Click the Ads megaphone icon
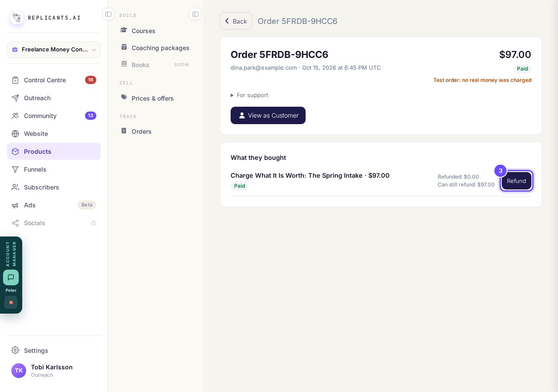 pos(15,205)
